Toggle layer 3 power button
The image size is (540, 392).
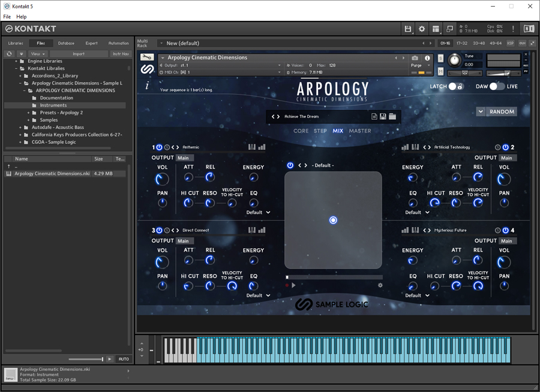point(159,230)
